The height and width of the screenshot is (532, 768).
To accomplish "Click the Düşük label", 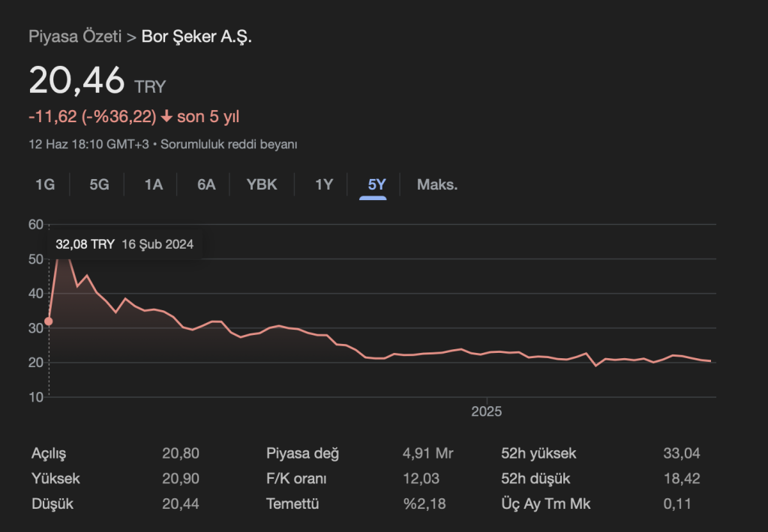I will tap(52, 504).
